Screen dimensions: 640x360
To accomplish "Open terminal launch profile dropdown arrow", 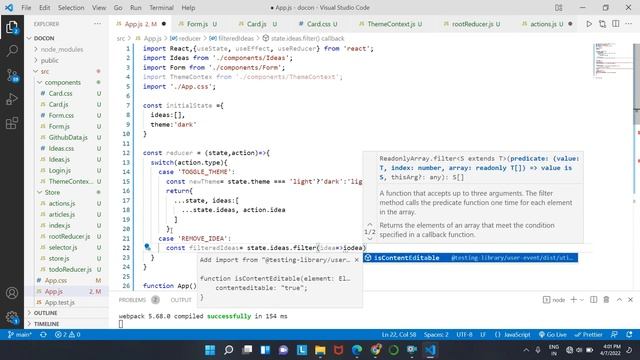I will point(582,300).
